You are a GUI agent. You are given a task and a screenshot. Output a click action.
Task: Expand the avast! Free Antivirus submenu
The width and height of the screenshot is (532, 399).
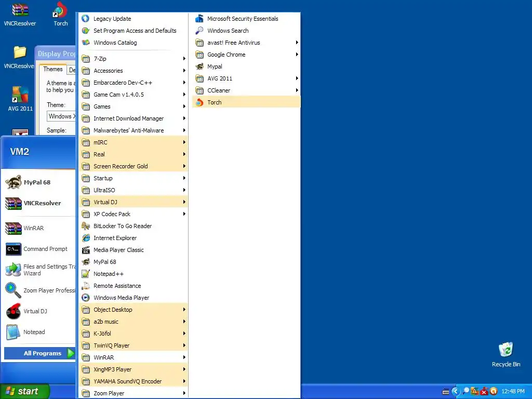(x=246, y=43)
